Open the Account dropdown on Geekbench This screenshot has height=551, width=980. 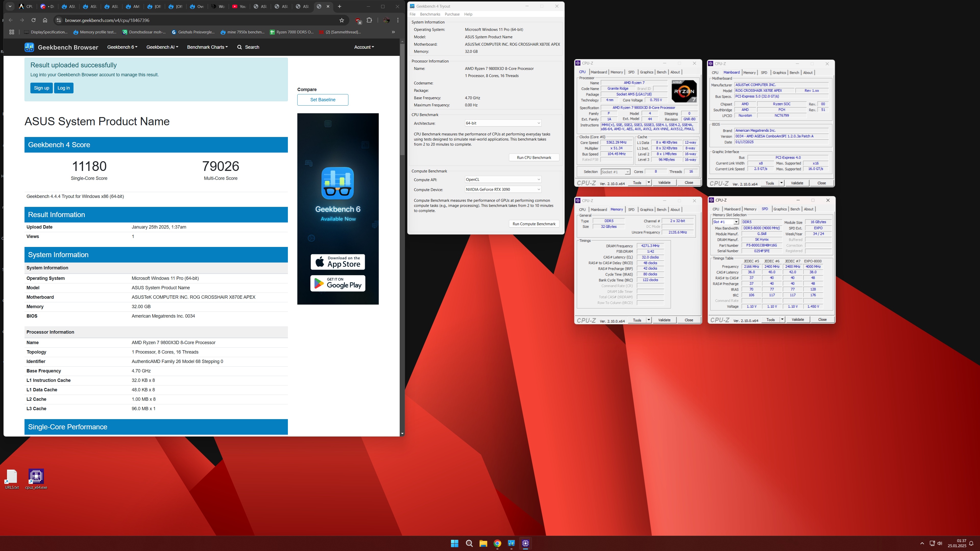pos(364,47)
